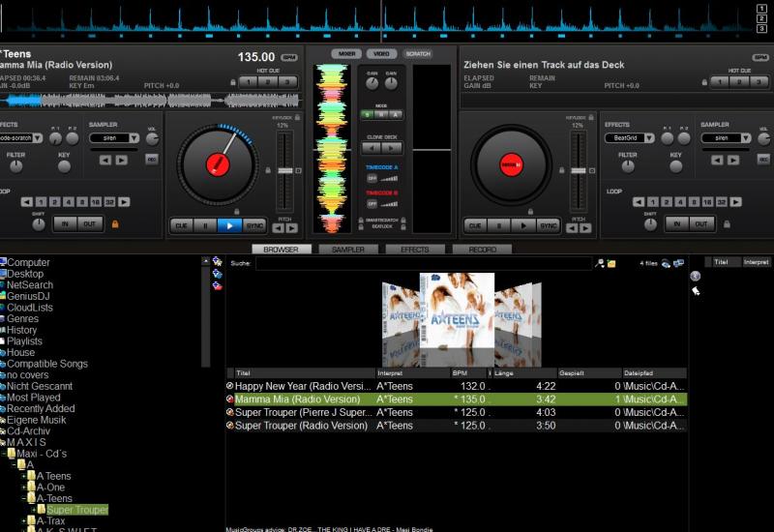The image size is (774, 532).
Task: Switch Timecode B on or off
Action: pyautogui.click(x=372, y=203)
